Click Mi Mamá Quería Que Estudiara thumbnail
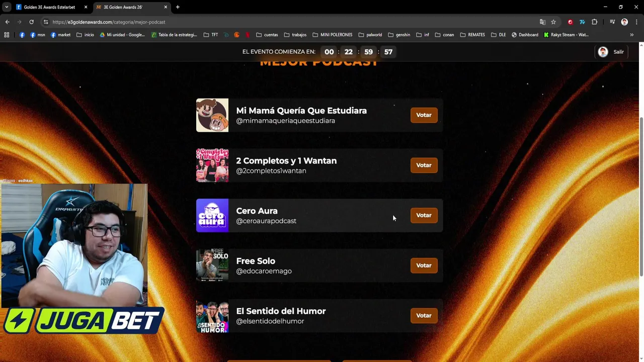 click(x=212, y=115)
